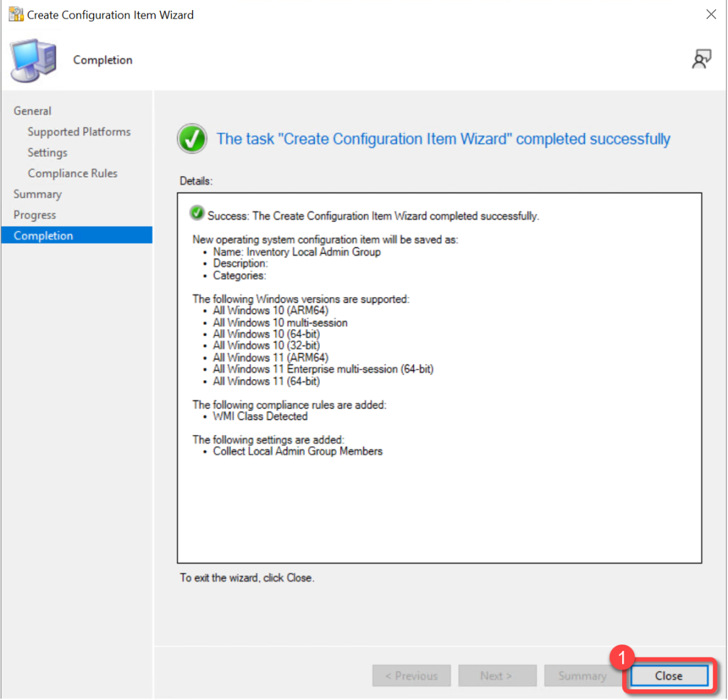Select the Progress step in the sidebar
Image resolution: width=728 pixels, height=700 pixels.
pos(35,215)
